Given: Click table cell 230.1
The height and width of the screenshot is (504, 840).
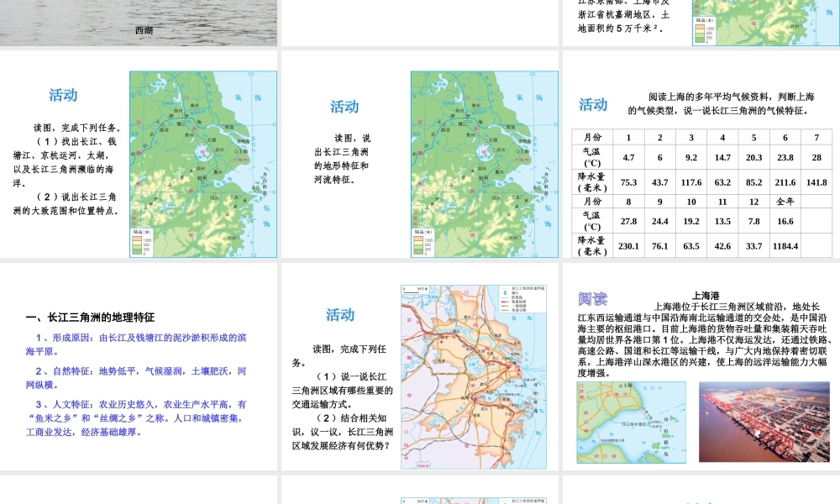Looking at the screenshot, I should (x=628, y=246).
